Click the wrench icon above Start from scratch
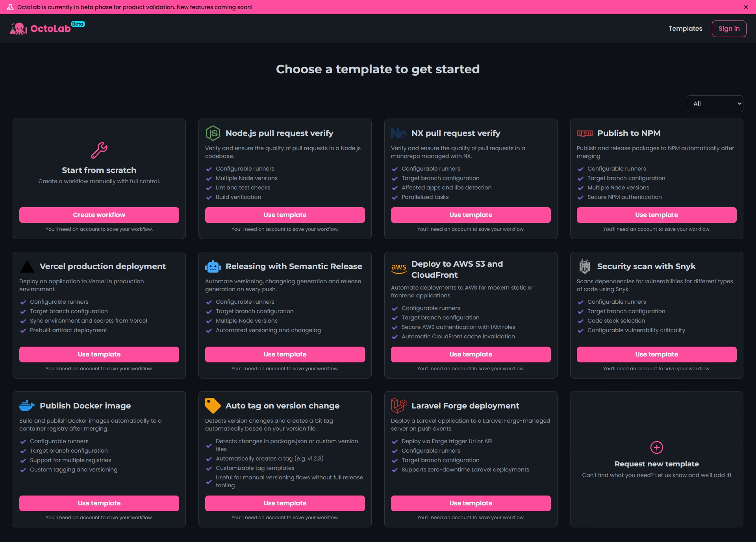756x542 pixels. [x=99, y=150]
